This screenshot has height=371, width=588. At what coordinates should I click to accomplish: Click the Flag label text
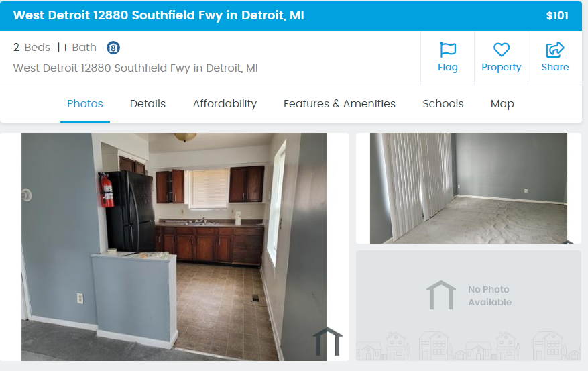[448, 68]
